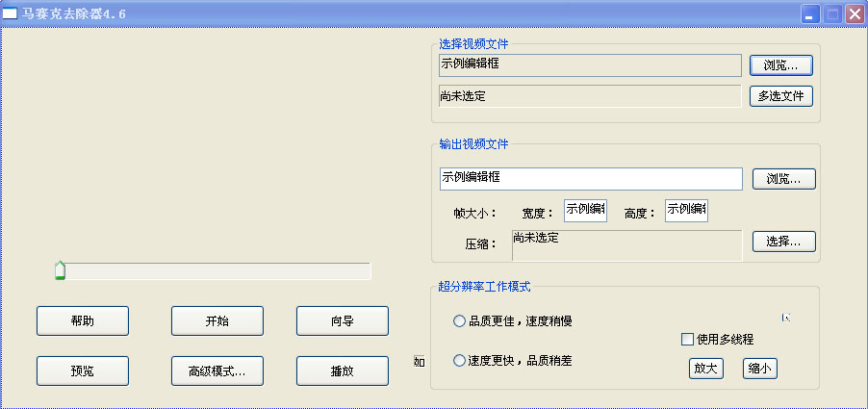This screenshot has height=409, width=868.
Task: Click the small 如 label box
Action: point(419,362)
